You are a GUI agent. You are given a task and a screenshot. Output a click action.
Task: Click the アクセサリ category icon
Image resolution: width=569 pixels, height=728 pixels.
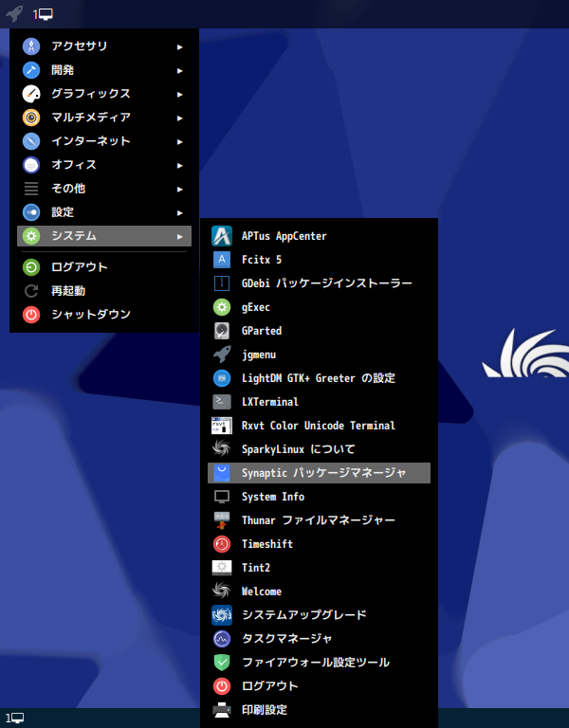click(x=31, y=45)
